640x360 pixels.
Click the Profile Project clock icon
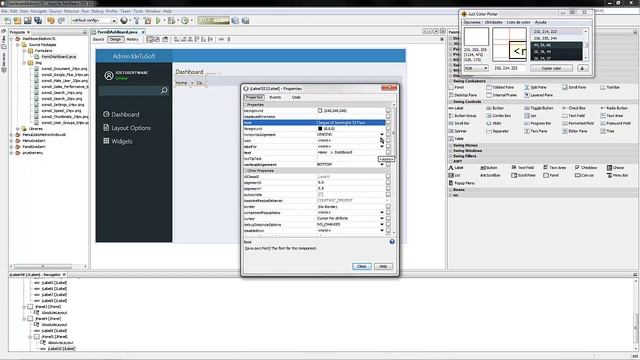pos(185,20)
